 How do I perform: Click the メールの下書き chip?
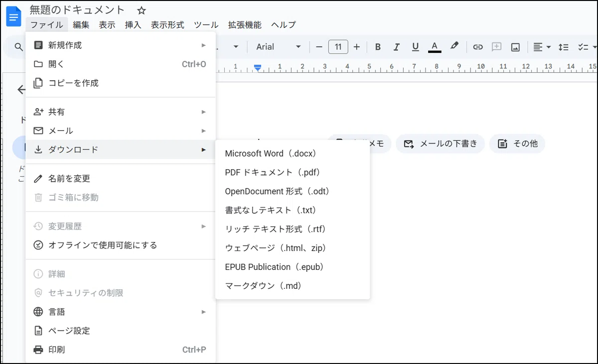point(440,144)
